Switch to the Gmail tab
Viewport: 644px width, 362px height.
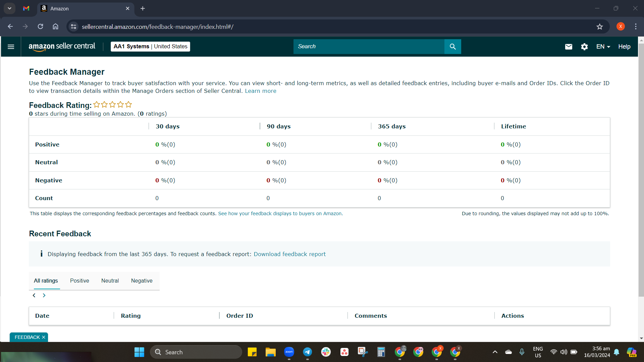coord(26,8)
